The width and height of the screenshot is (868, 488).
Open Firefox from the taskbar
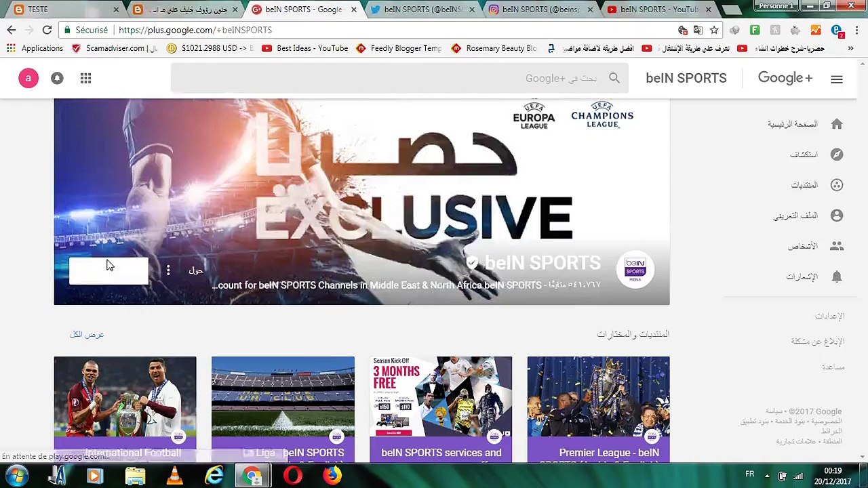(x=332, y=475)
